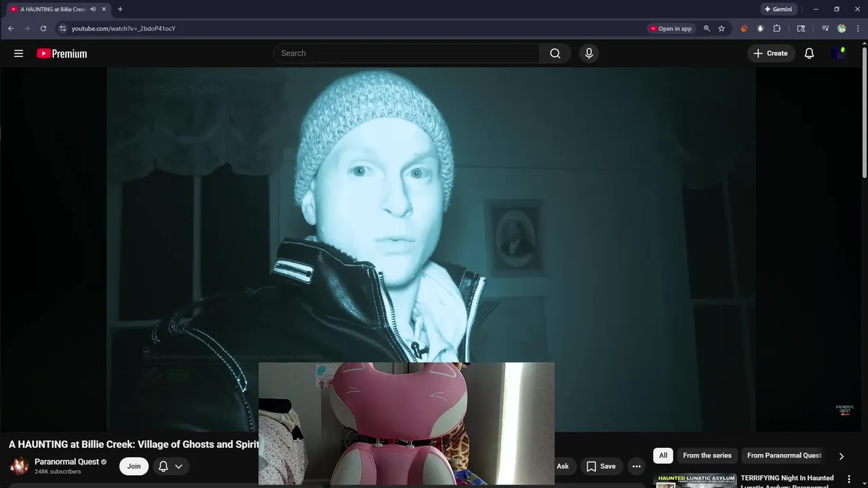Save the video to a playlist
Viewport: 868px width, 488px height.
(x=601, y=466)
